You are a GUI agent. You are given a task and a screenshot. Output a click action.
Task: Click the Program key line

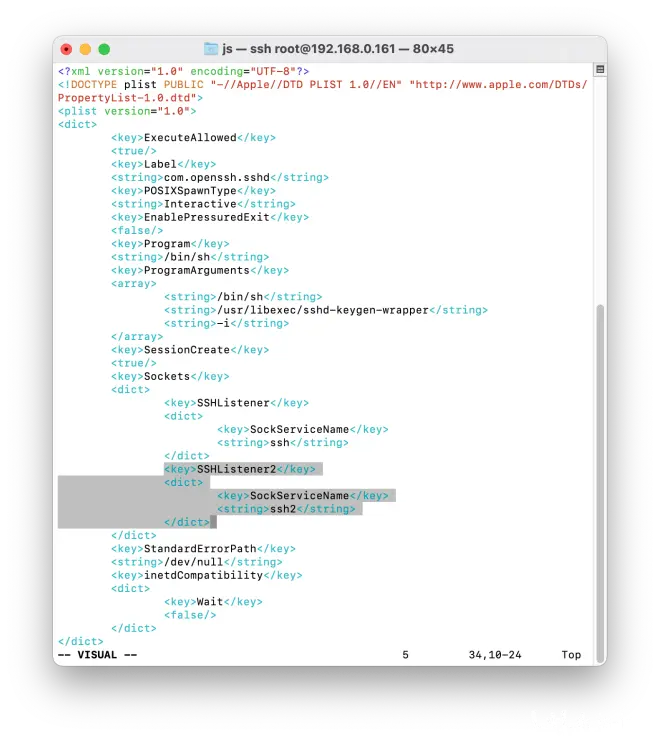[x=170, y=244]
